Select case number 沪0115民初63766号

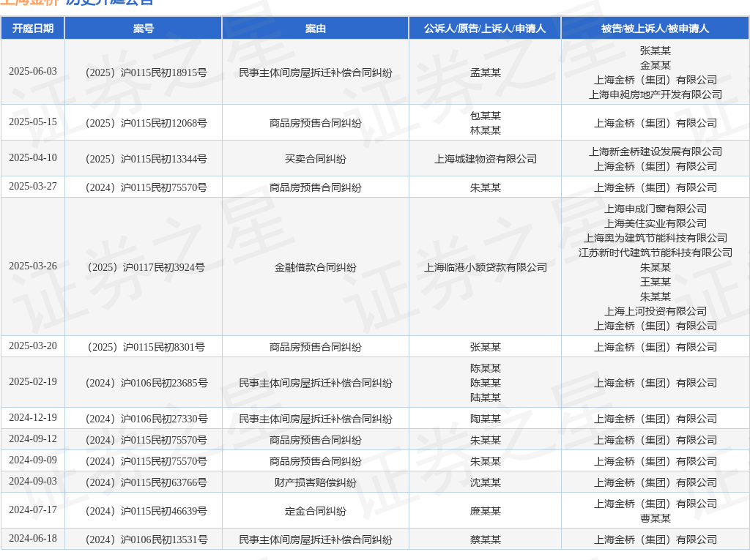[x=146, y=482]
